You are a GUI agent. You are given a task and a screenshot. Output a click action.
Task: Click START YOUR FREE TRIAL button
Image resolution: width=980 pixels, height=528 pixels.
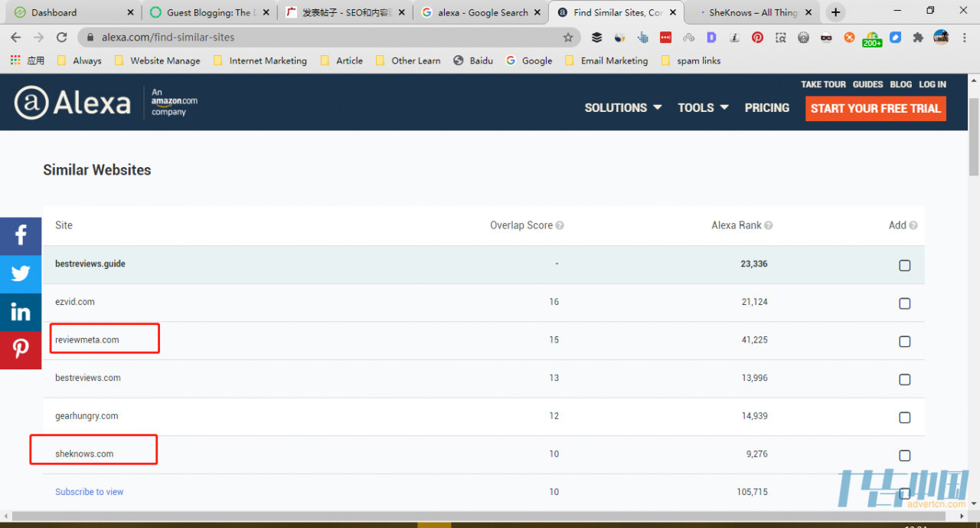pyautogui.click(x=876, y=108)
